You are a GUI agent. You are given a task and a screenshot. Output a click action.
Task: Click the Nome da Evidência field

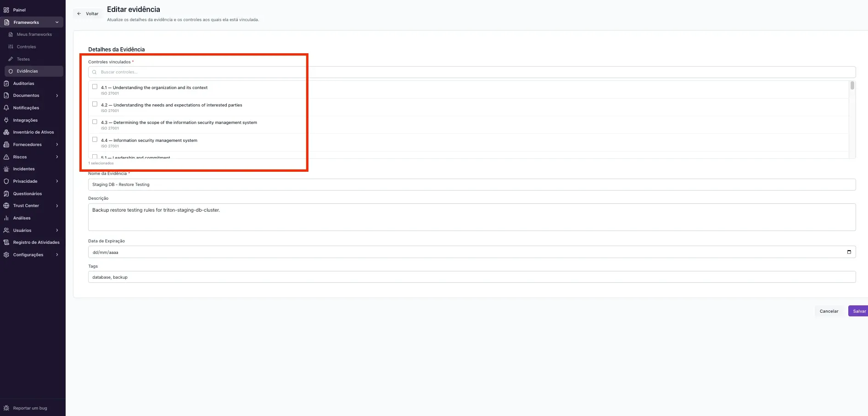(x=472, y=185)
